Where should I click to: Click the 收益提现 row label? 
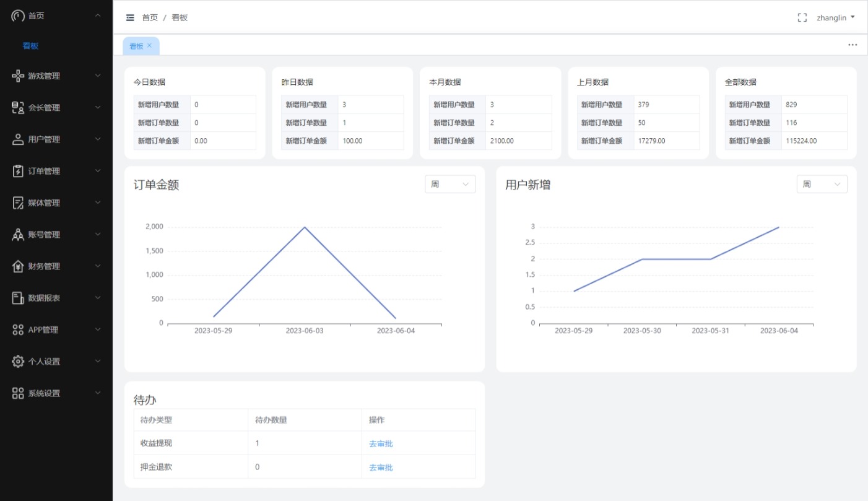[156, 443]
